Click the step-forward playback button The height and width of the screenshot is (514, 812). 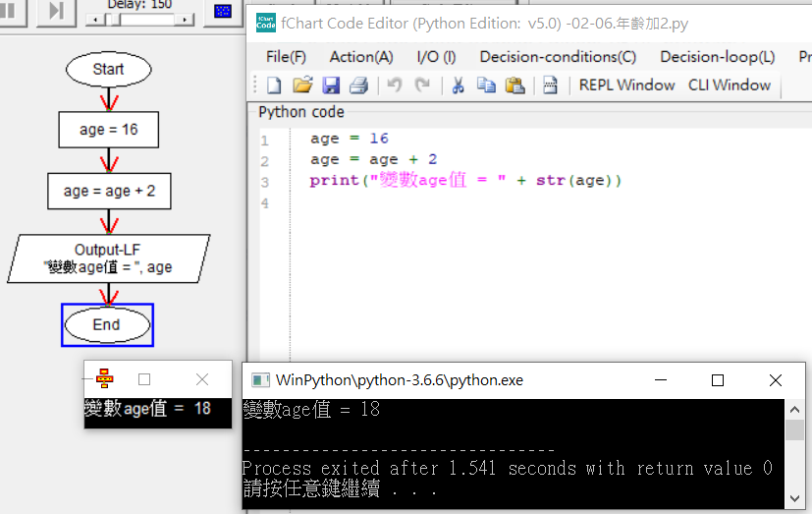pyautogui.click(x=56, y=11)
